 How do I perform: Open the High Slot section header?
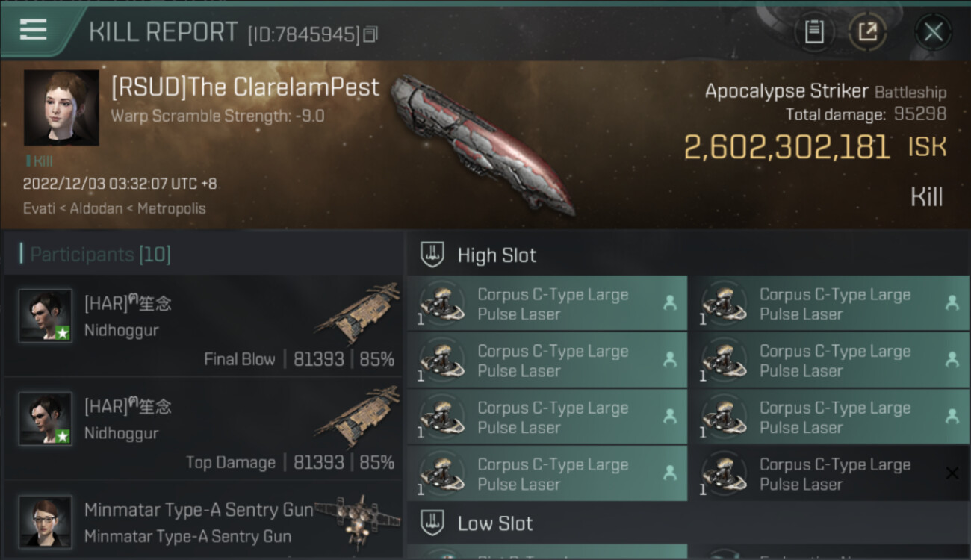(497, 255)
